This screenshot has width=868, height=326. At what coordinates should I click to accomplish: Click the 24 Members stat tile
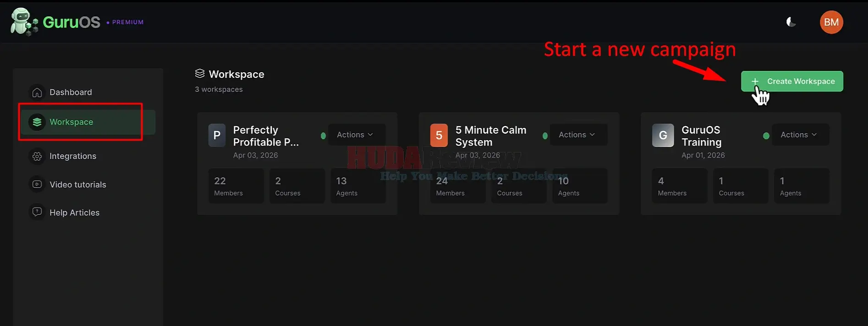[x=458, y=186]
